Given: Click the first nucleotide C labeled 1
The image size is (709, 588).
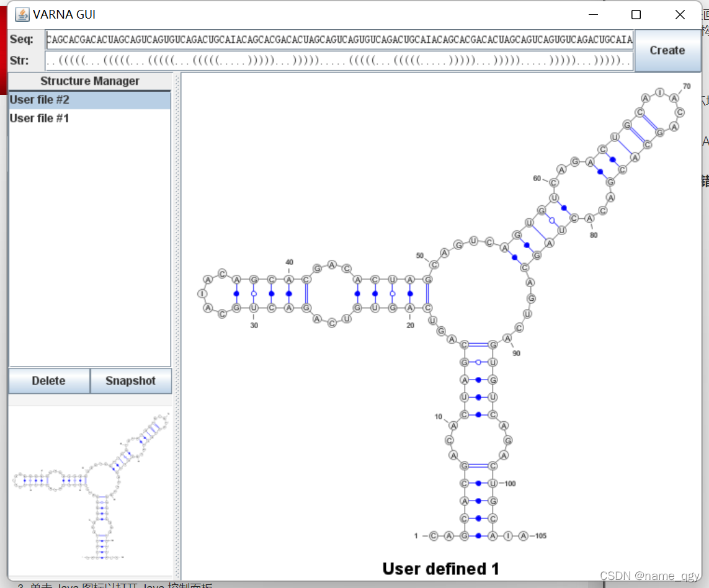Looking at the screenshot, I should [x=433, y=536].
